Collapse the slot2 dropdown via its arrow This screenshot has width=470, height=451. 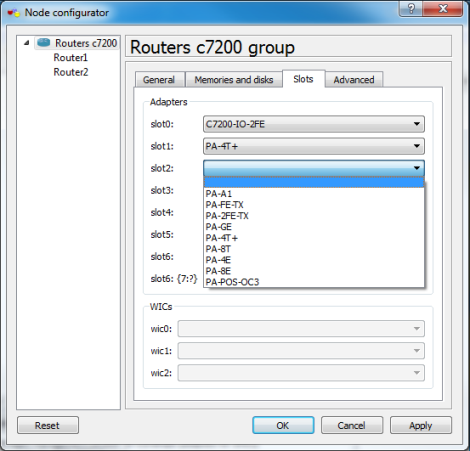(x=417, y=168)
